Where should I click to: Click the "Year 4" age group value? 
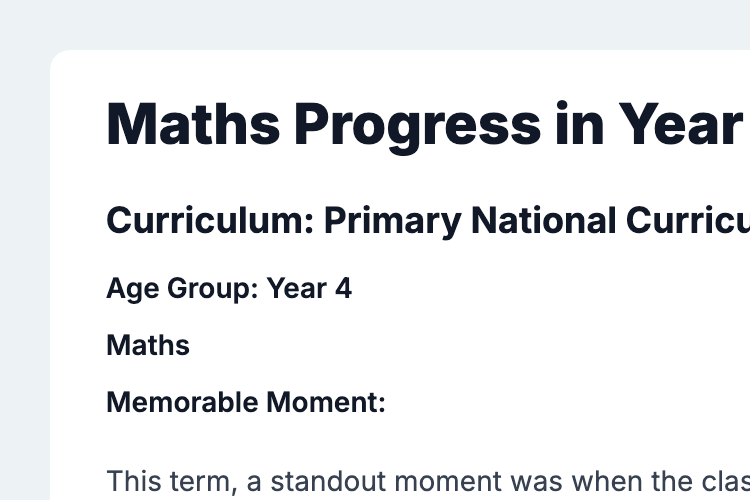(x=309, y=288)
